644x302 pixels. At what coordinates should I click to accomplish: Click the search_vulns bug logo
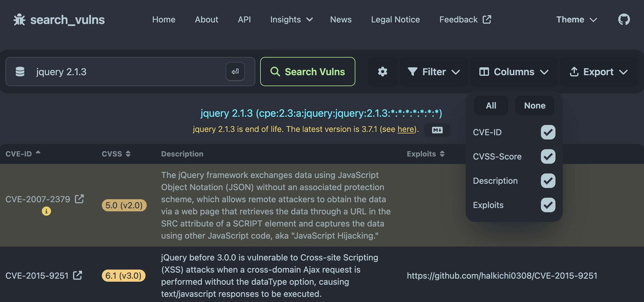tap(19, 20)
